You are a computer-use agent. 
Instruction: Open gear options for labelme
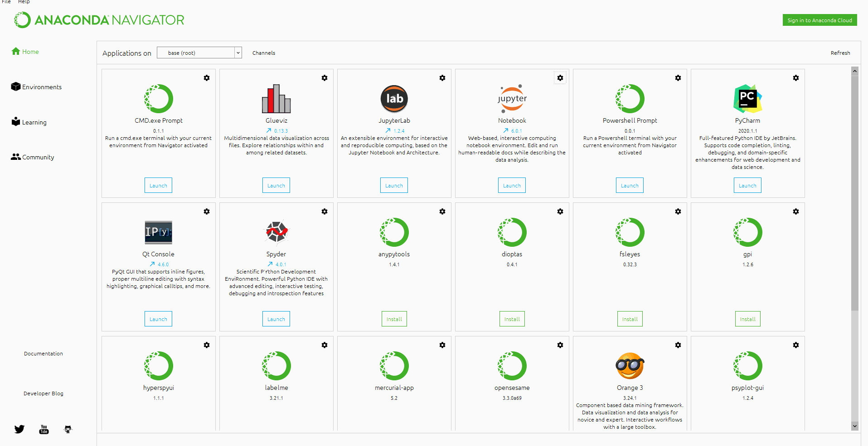[325, 345]
